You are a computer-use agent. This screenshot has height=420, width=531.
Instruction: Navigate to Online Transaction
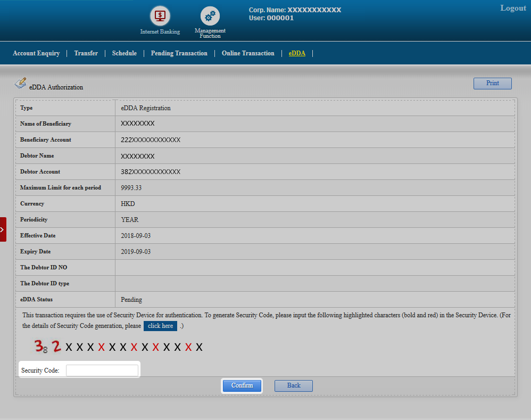pyautogui.click(x=248, y=53)
